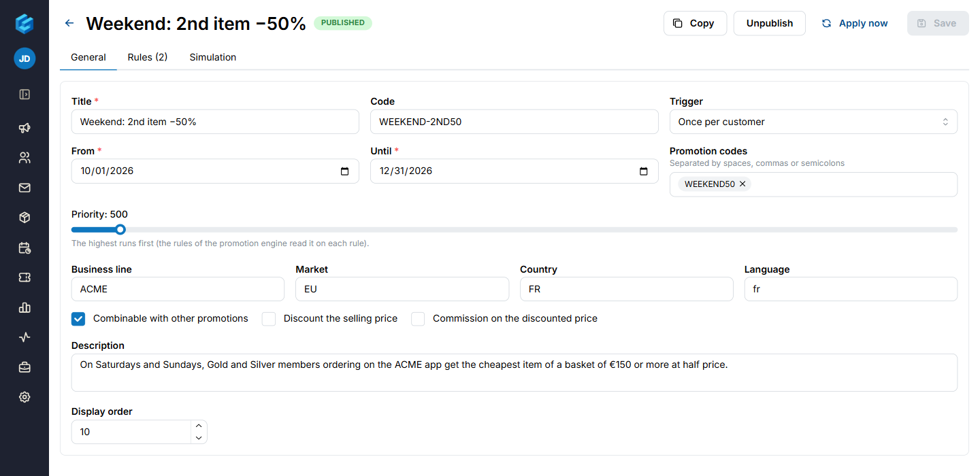The width and height of the screenshot is (980, 476).
Task: Open the settings gear in sidebar
Action: (24, 397)
